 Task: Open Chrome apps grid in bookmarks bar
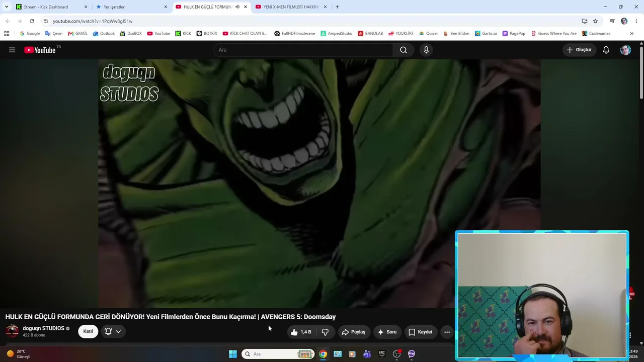7,34
